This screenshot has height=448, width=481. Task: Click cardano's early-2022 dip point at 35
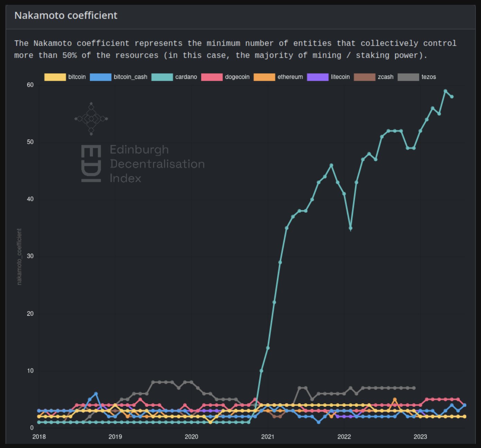(351, 228)
